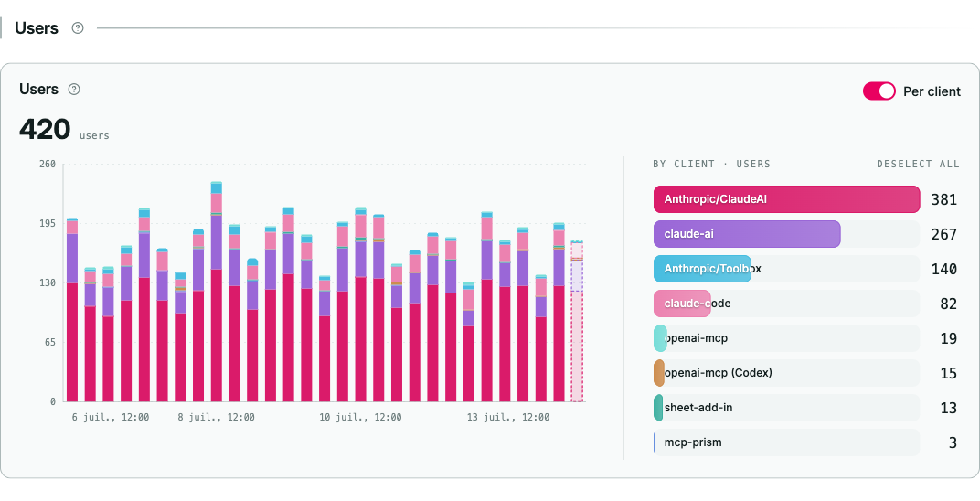
Task: Toggle the openai-mcp client row
Action: coord(787,338)
